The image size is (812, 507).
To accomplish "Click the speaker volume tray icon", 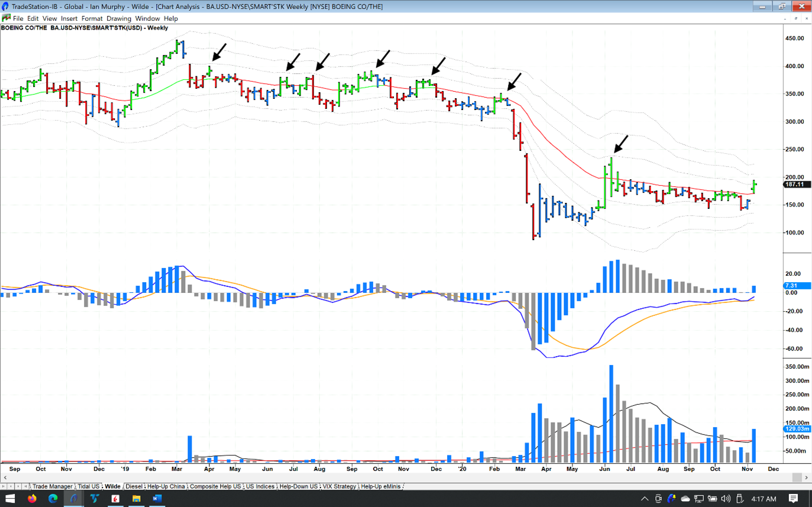I will click(x=726, y=499).
